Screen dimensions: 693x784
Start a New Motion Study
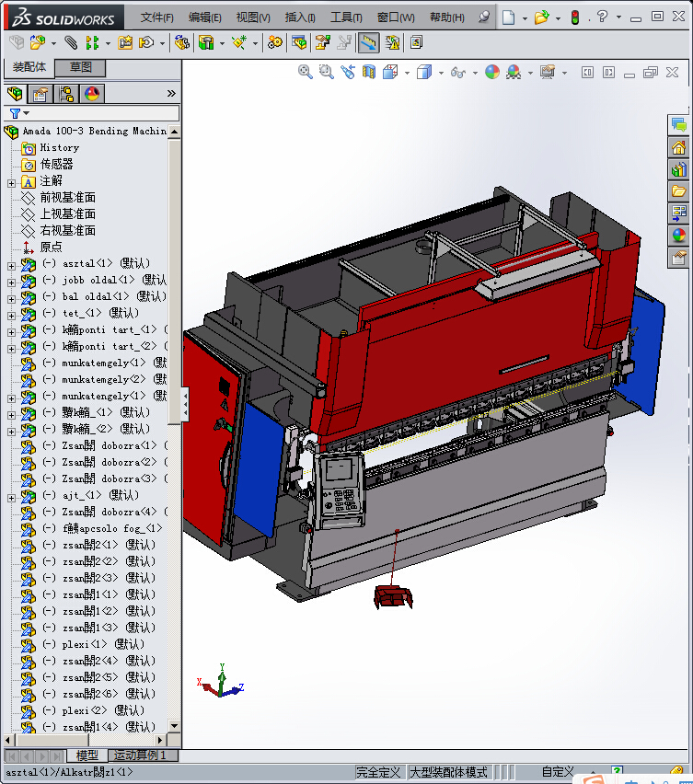tap(275, 42)
